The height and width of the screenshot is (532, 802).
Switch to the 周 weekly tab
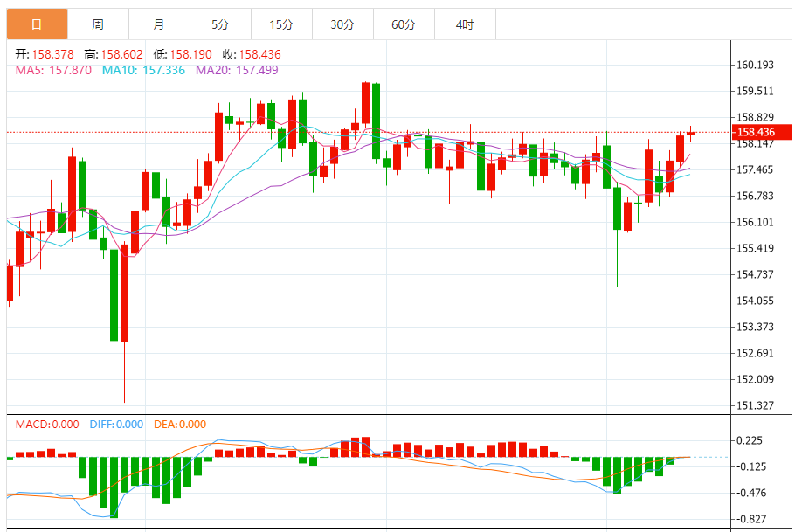[98, 24]
